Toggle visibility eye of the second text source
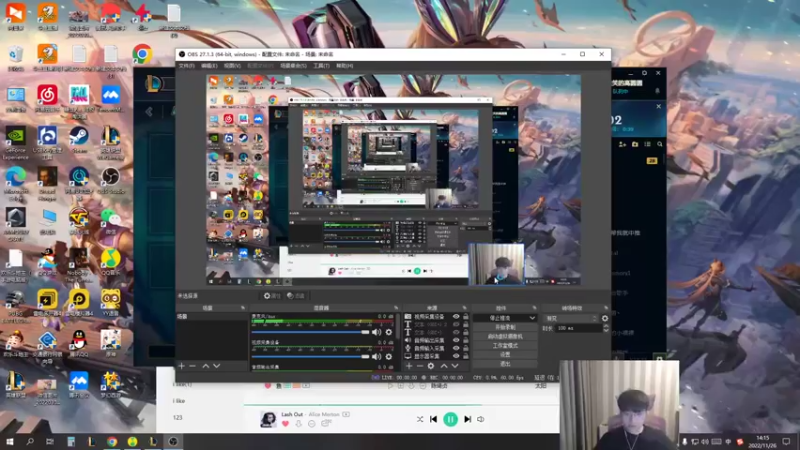The width and height of the screenshot is (800, 450). [x=456, y=332]
